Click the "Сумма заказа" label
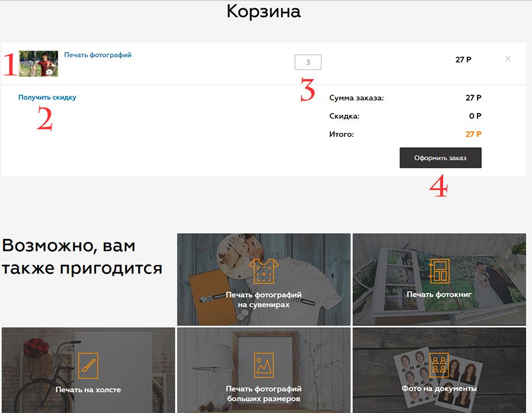This screenshot has width=532, height=413. tap(356, 98)
